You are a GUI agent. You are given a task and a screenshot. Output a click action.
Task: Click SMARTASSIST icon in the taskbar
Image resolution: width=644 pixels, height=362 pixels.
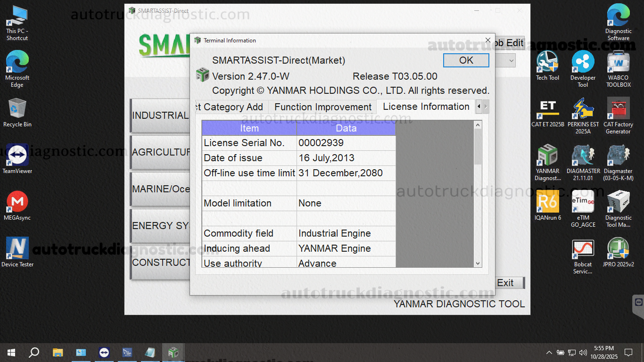click(173, 352)
